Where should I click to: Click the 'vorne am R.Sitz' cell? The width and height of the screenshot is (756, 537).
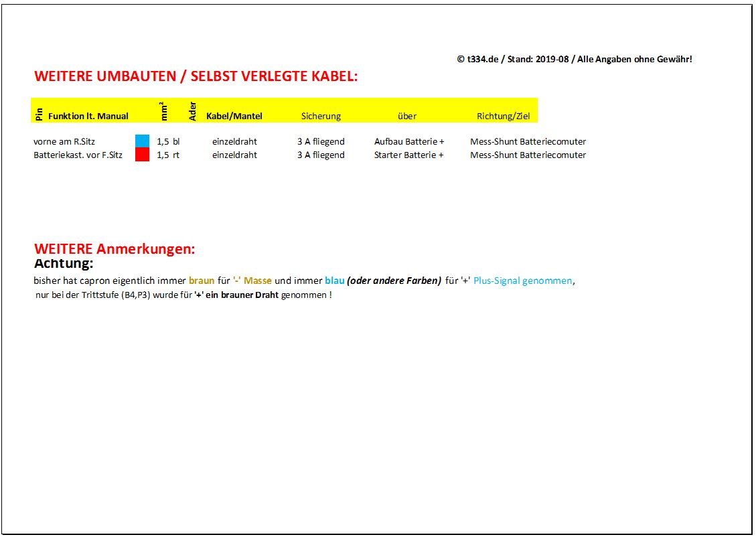point(64,141)
